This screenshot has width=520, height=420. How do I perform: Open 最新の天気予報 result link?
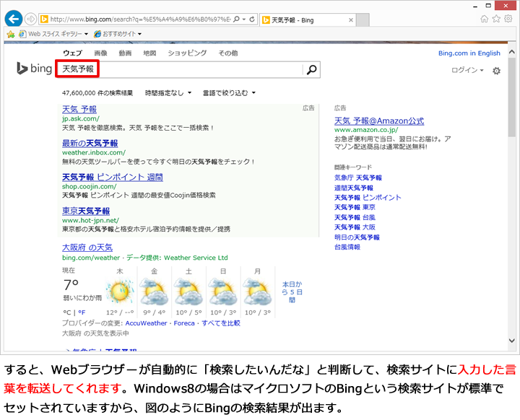coord(90,143)
